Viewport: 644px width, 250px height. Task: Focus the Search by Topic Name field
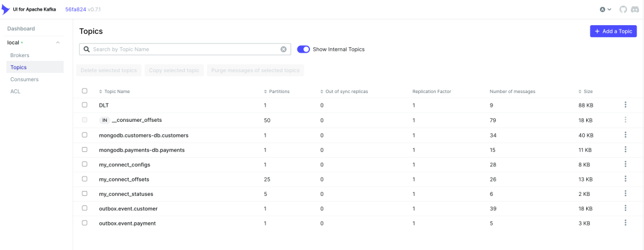[185, 49]
